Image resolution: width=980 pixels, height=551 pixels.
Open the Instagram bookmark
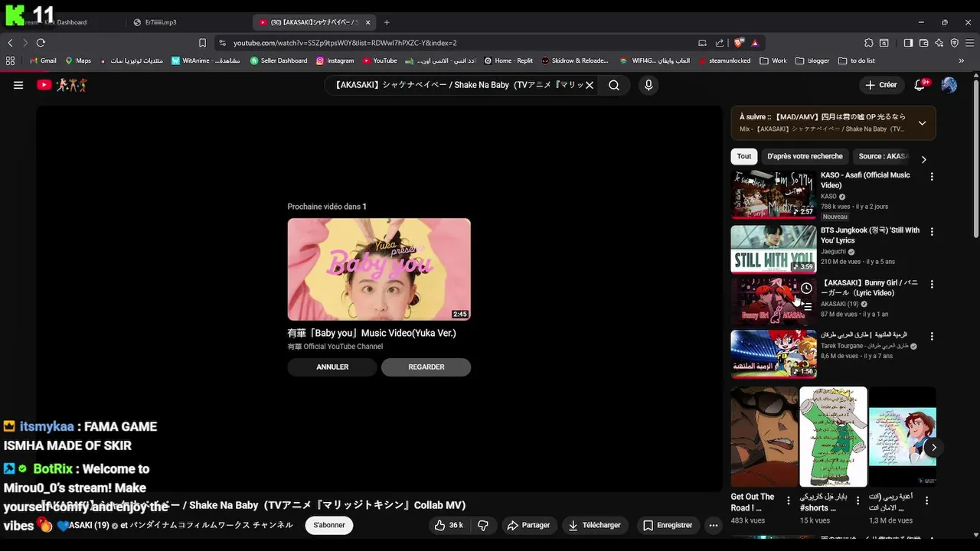click(335, 60)
